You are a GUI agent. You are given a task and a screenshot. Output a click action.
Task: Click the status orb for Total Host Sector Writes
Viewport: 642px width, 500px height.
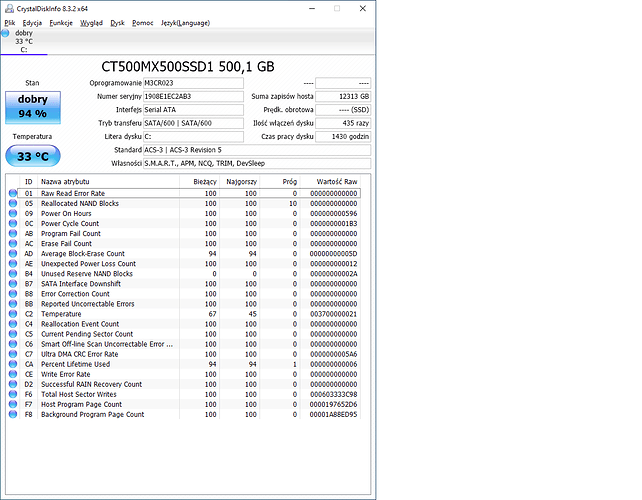pyautogui.click(x=13, y=394)
